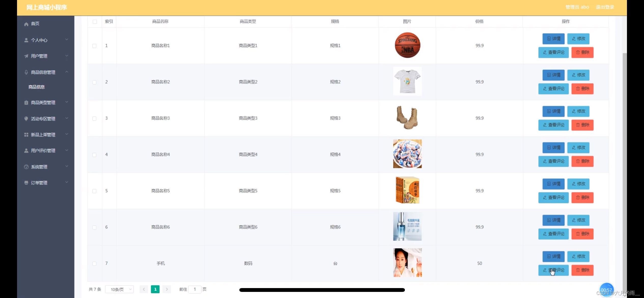Click 退出登录 in the top bar

(605, 7)
